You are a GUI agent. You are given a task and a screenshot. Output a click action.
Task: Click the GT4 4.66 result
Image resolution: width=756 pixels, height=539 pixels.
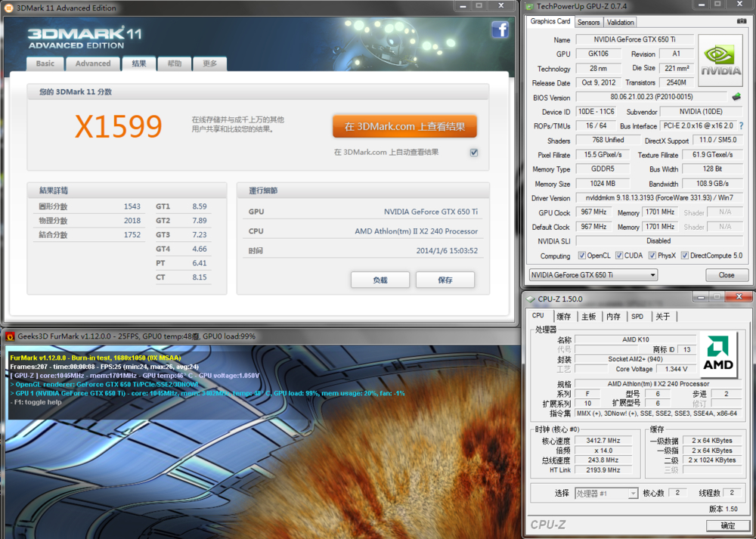[183, 249]
